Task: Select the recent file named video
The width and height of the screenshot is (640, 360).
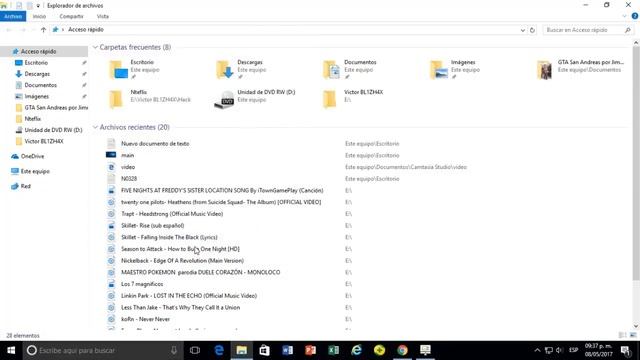Action: click(128, 167)
